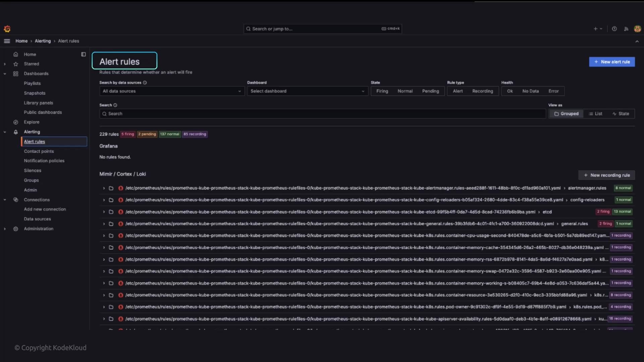This screenshot has width=644, height=362.
Task: Filter state by Pending
Action: tap(430, 91)
